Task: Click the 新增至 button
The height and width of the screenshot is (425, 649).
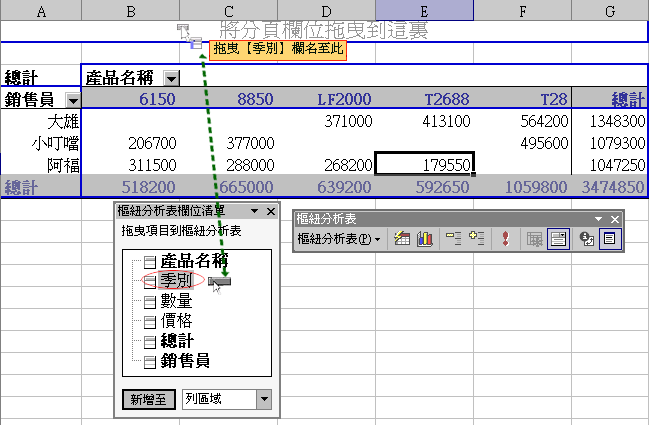Action: (149, 399)
